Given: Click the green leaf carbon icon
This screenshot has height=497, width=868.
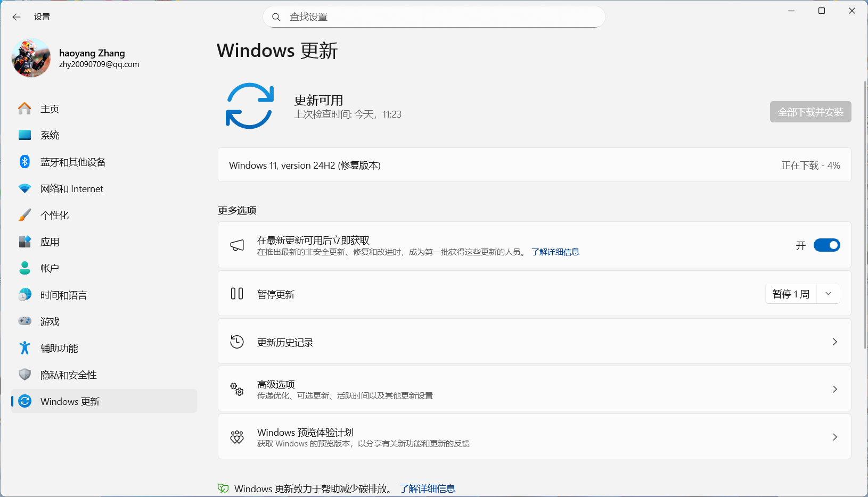Looking at the screenshot, I should [223, 488].
